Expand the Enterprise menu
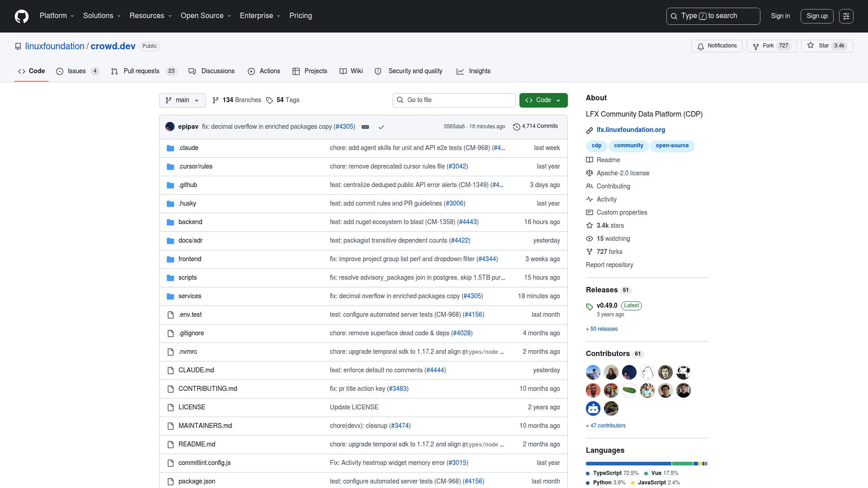The height and width of the screenshot is (488, 868). point(260,16)
